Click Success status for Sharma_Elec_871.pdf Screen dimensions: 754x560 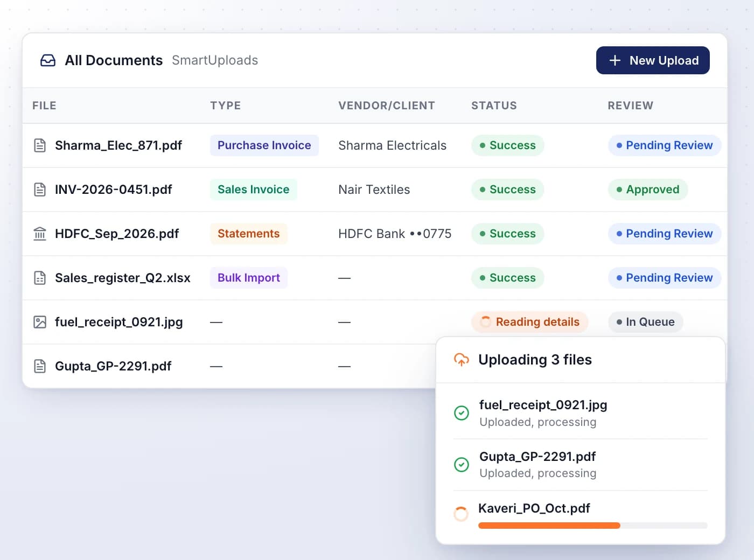point(508,145)
